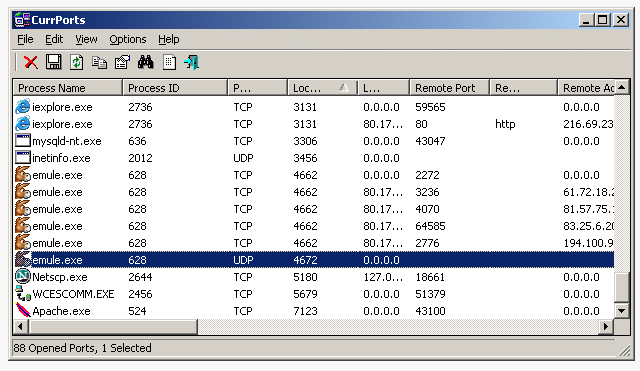Click emule.exe icon in remote port 2272 row
640x371 pixels.
23,174
